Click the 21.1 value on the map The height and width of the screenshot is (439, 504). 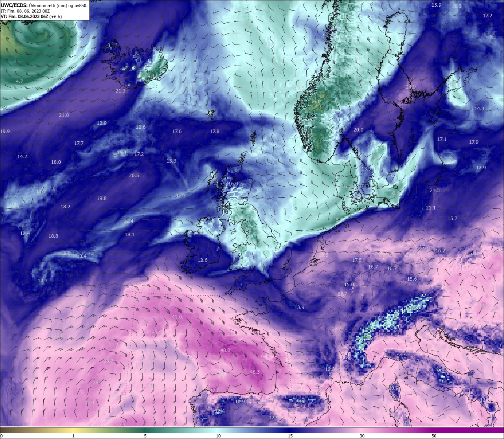tap(431, 208)
